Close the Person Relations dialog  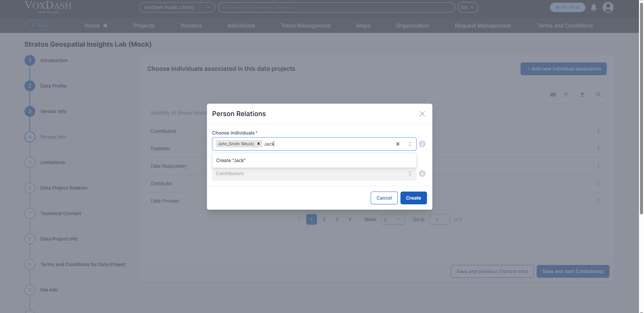(422, 114)
